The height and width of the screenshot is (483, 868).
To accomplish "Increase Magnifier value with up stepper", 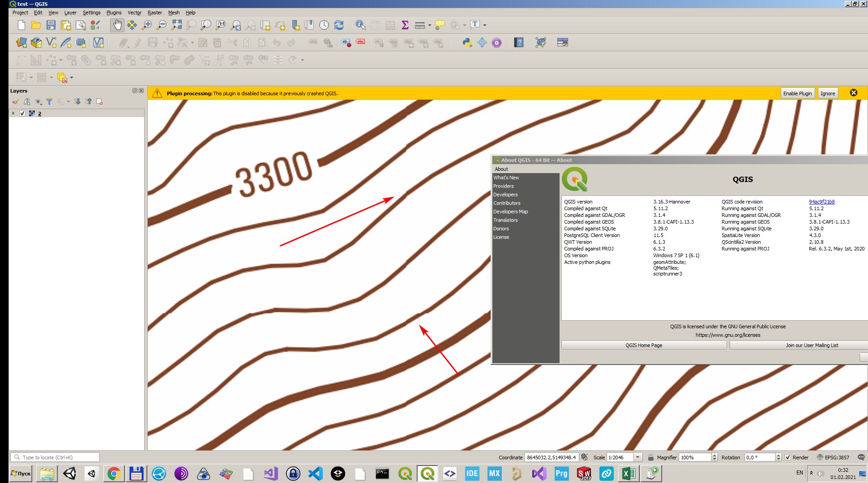I will click(714, 455).
